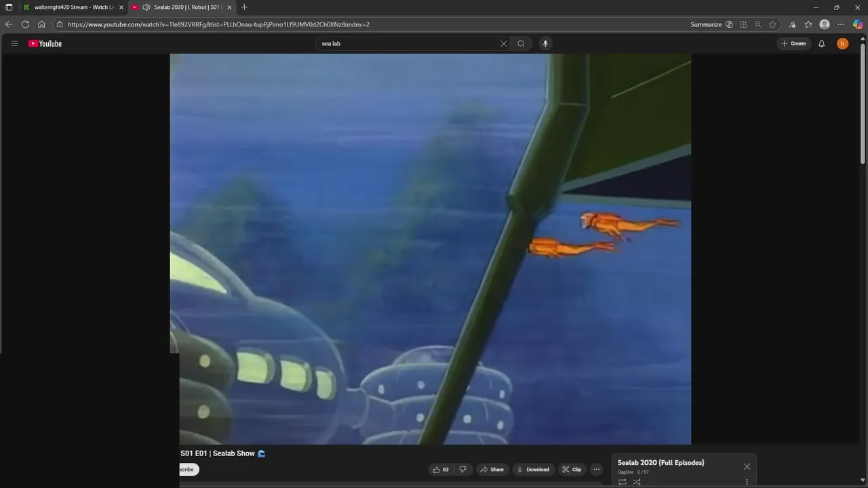Clear the 'sea lab' search text
Image resolution: width=868 pixels, height=488 pixels.
504,43
